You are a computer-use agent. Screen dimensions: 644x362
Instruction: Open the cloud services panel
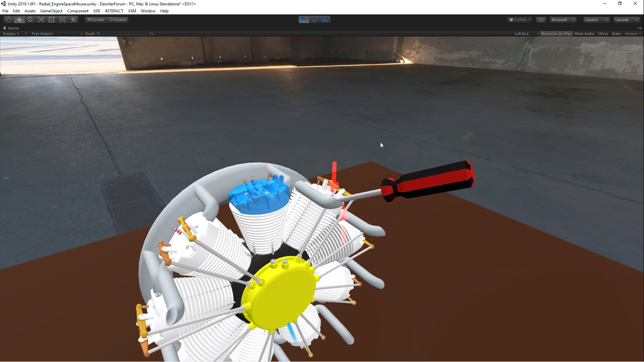[541, 20]
